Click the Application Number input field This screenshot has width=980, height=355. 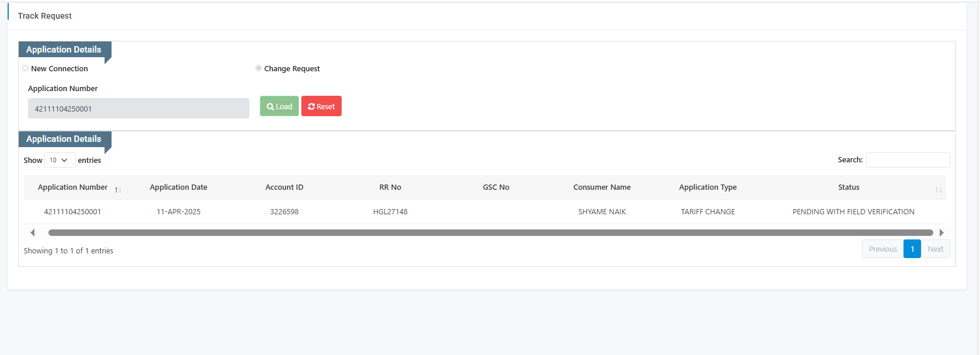click(x=138, y=109)
